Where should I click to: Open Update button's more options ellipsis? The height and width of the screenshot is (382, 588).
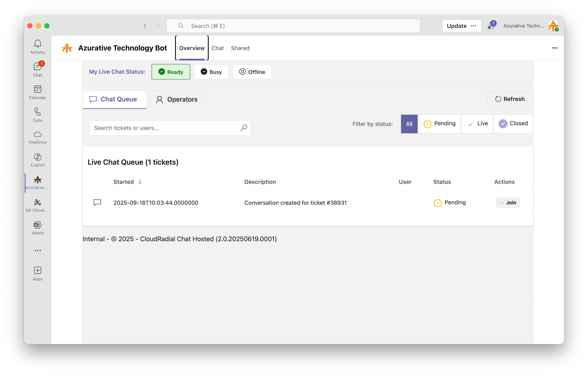[x=473, y=26]
